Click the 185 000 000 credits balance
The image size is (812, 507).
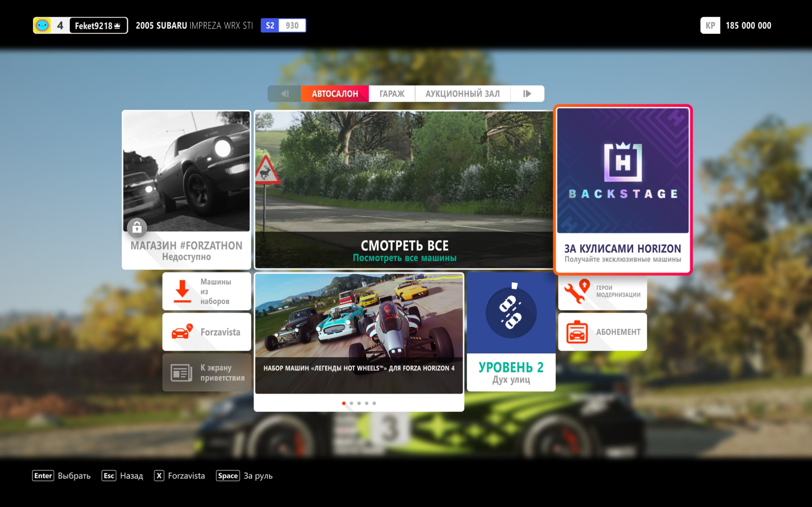748,25
